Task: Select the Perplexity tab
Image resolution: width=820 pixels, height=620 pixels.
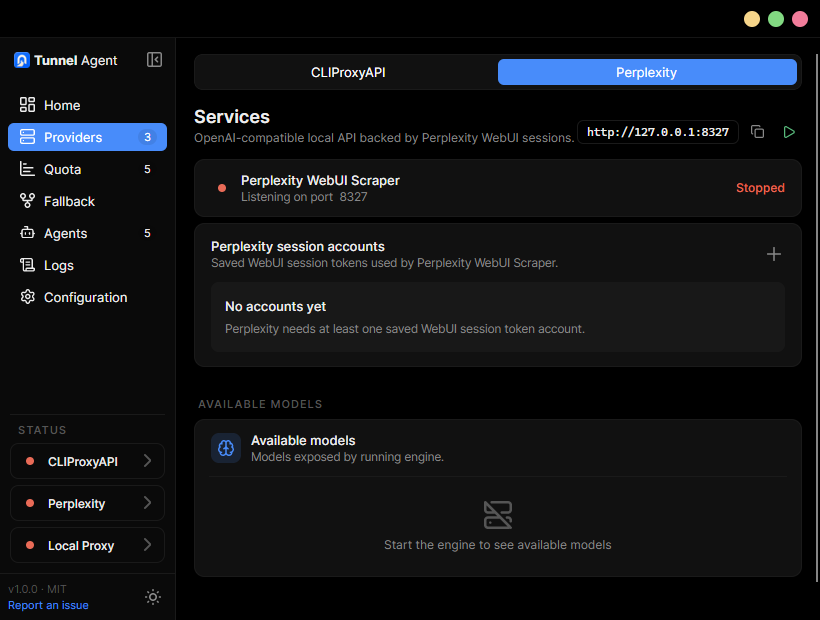Action: coord(647,72)
